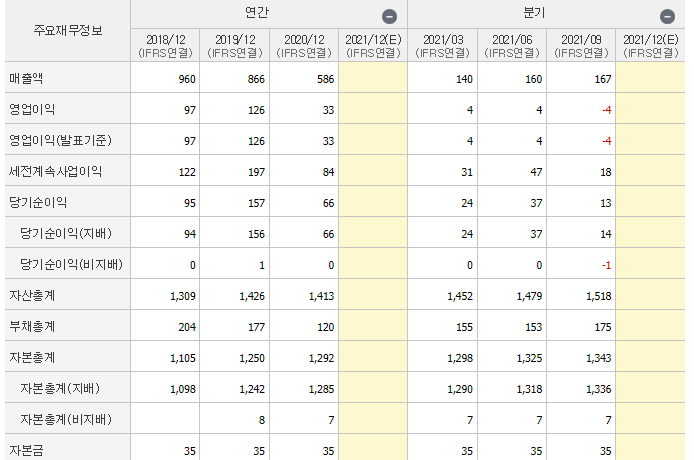Select the 2018/12 annual column header
Image resolution: width=694 pixels, height=460 pixels.
pyautogui.click(x=166, y=46)
